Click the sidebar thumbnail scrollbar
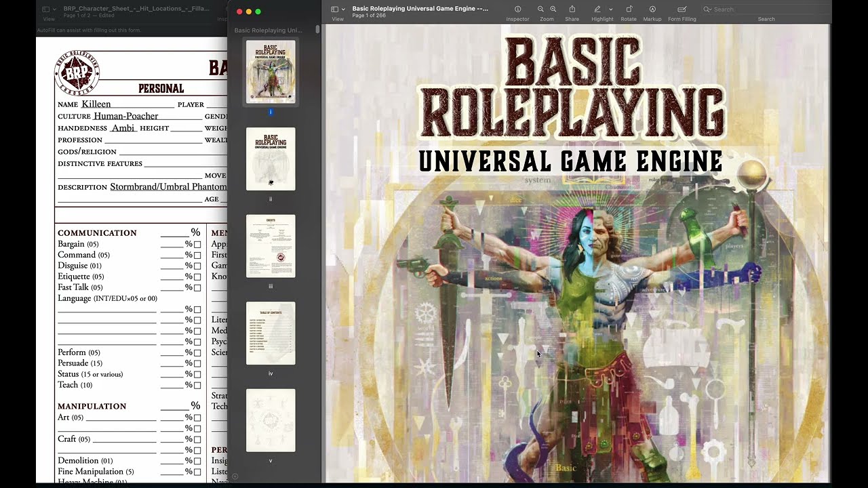Screen dimensions: 868x488 pos(317,30)
